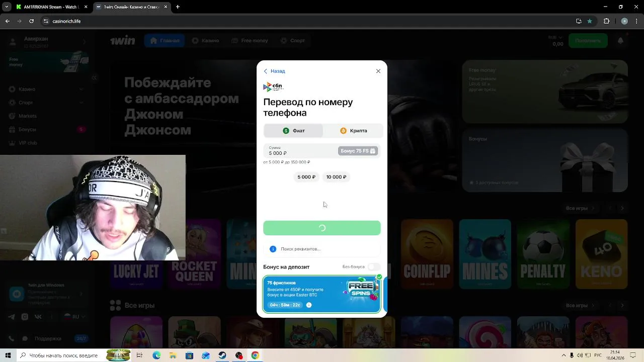Select the Фиат payment tab

(293, 131)
